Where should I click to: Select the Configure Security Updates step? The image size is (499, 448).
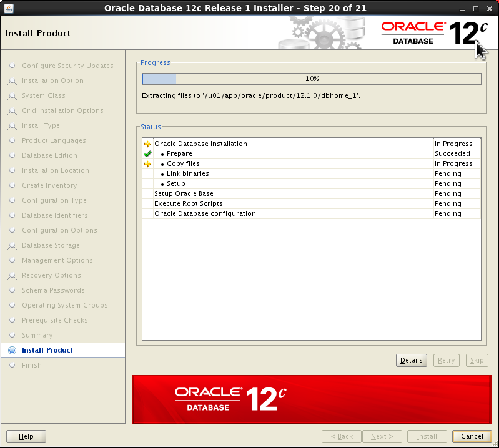(x=67, y=66)
